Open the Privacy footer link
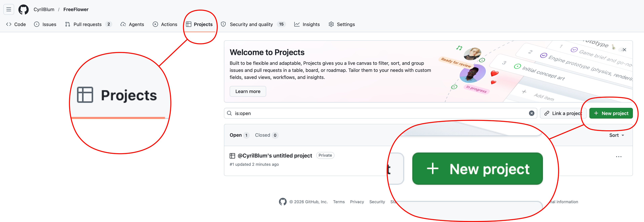 click(357, 202)
